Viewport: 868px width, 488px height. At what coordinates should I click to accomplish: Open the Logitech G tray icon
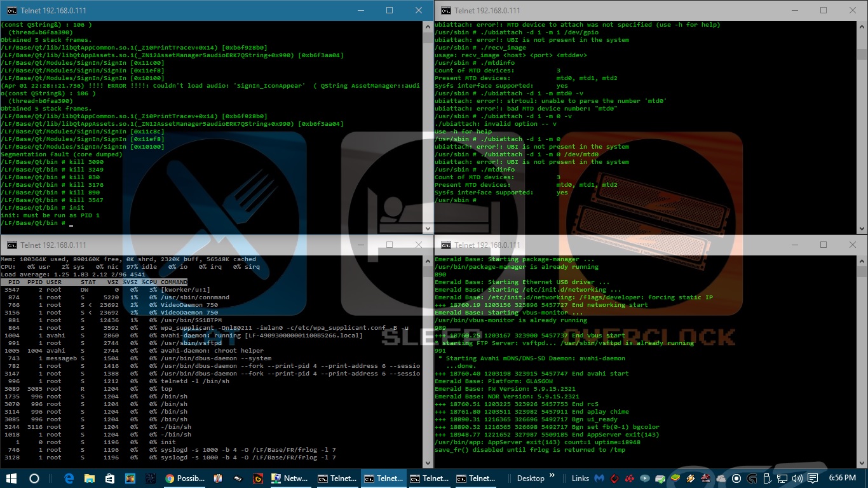click(752, 478)
